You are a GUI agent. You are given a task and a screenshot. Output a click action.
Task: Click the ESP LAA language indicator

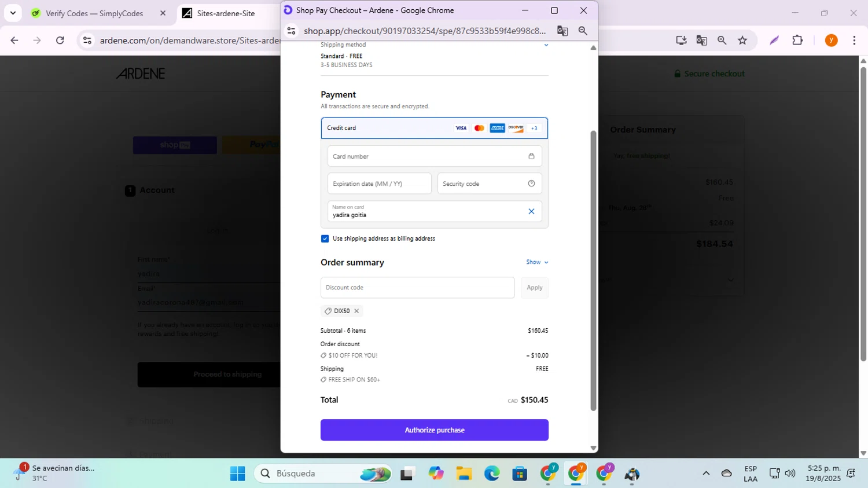tap(751, 474)
